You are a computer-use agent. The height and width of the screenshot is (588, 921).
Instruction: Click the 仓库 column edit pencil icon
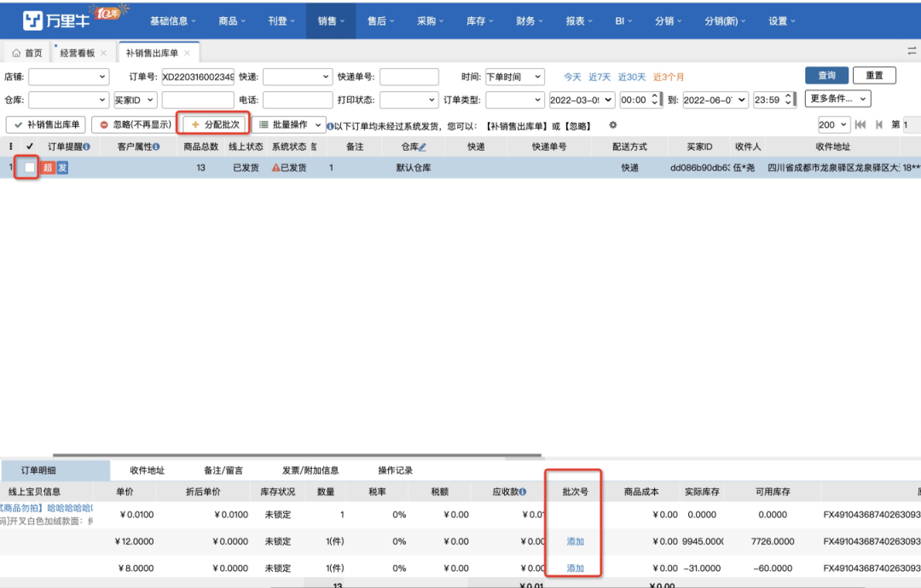click(422, 147)
